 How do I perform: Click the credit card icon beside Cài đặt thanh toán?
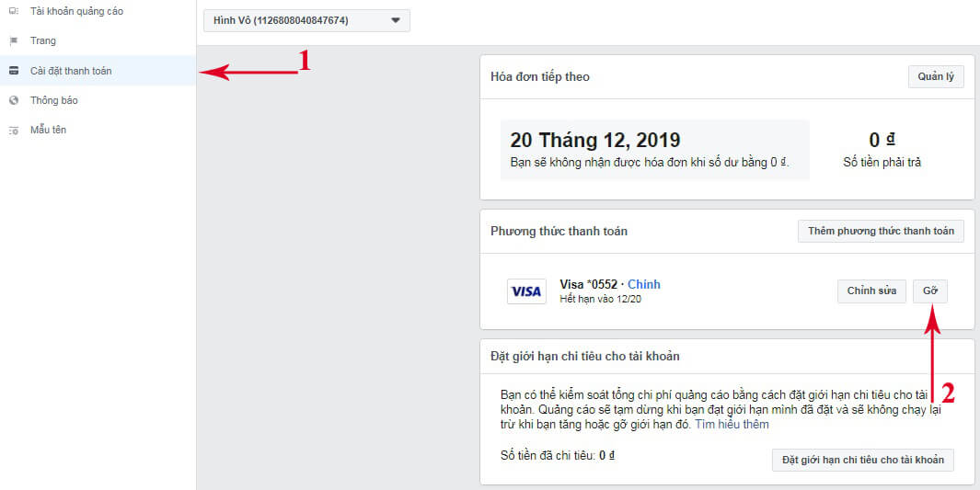pos(13,71)
